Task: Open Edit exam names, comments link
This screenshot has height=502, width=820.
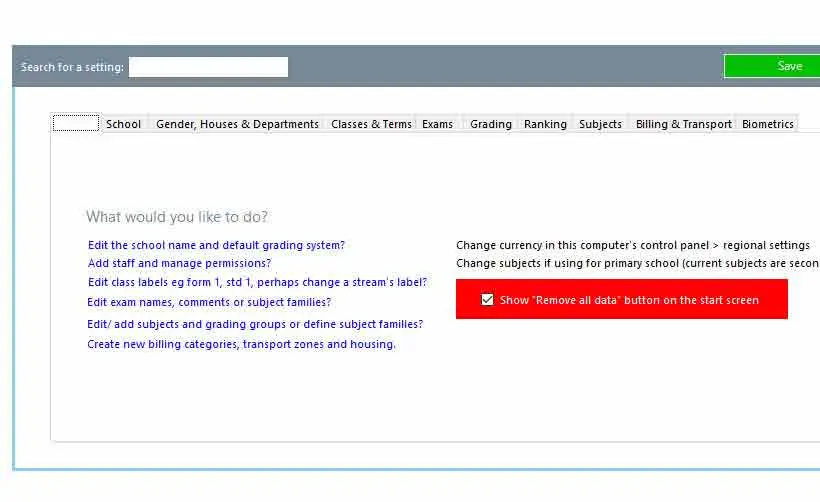Action: click(x=209, y=302)
